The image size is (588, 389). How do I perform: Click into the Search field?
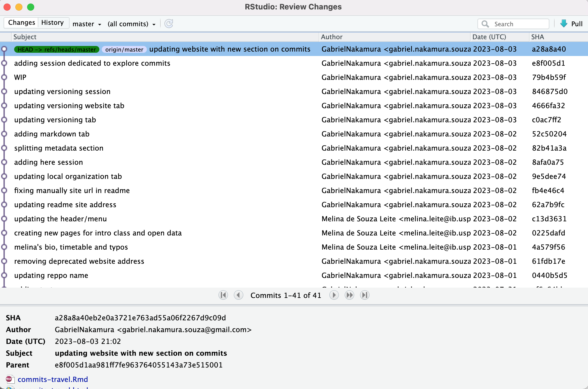(x=513, y=24)
